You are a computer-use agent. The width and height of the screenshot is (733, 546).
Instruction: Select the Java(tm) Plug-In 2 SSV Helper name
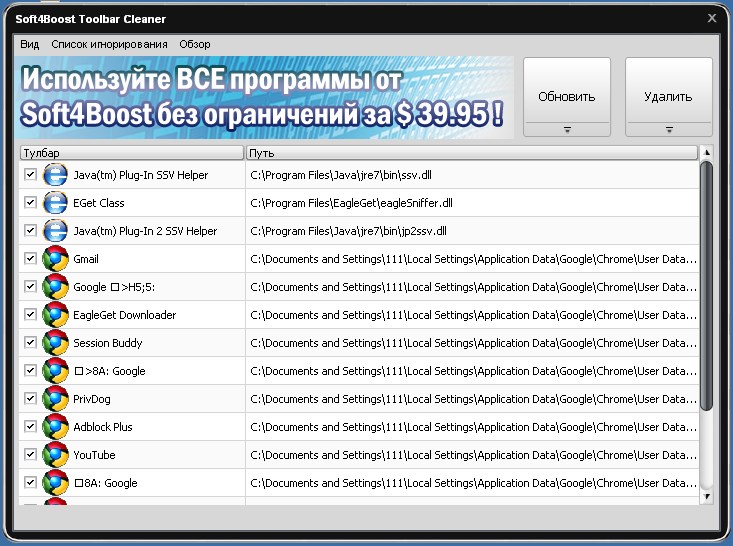(x=145, y=231)
